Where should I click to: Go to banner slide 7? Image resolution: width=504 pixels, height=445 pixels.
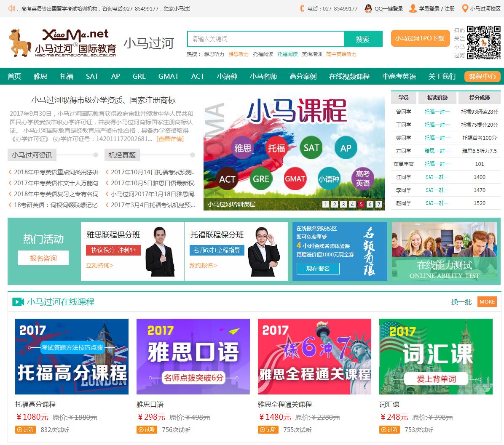[x=379, y=204]
